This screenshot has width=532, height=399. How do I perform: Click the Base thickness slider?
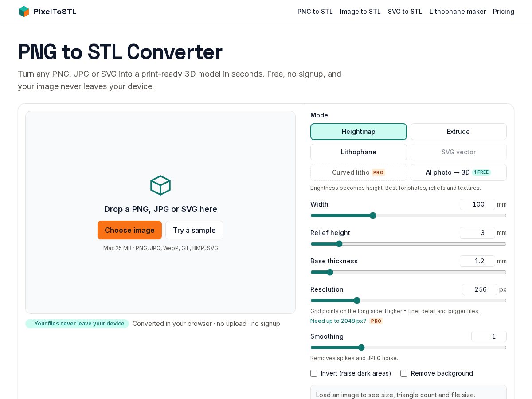pyautogui.click(x=408, y=272)
